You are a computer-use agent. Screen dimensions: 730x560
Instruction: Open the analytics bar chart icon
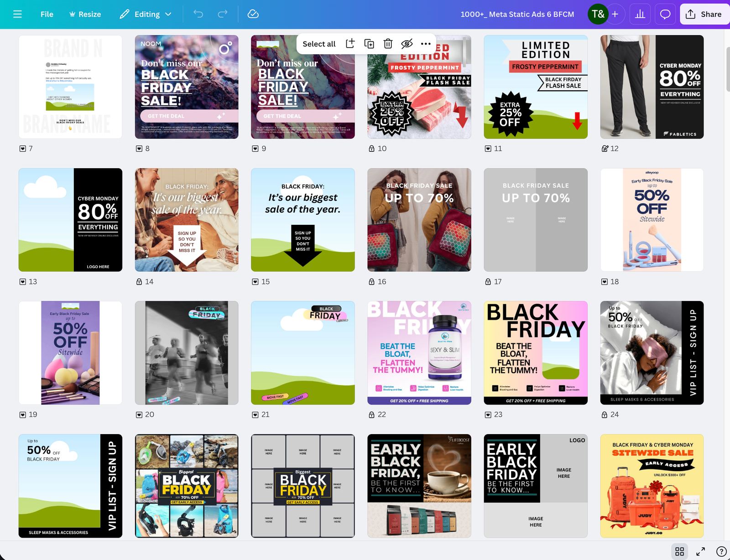tap(640, 14)
